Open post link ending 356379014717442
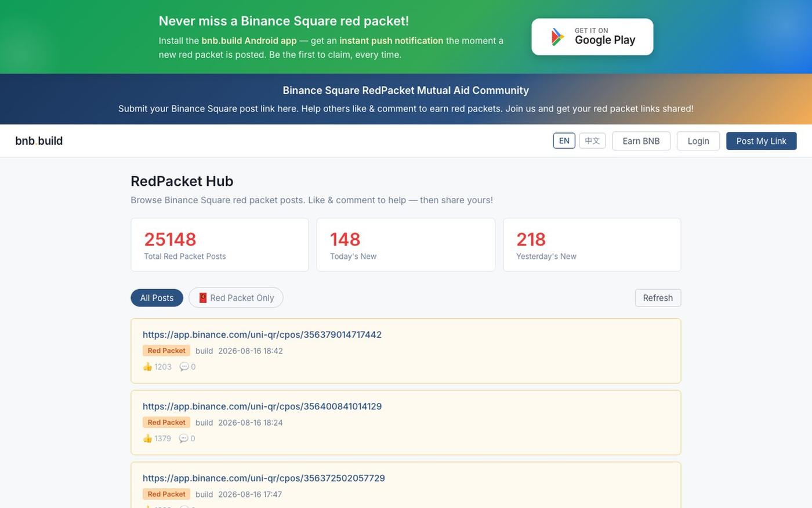 tap(262, 334)
